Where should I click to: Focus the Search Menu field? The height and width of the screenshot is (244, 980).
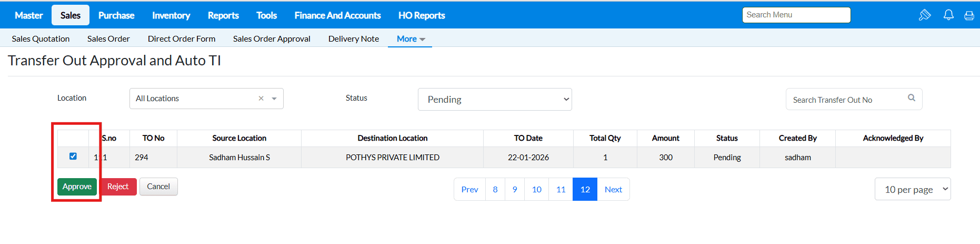[796, 15]
